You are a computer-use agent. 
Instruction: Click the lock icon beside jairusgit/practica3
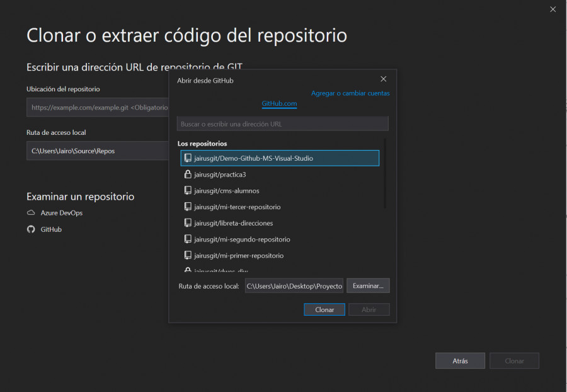click(x=188, y=175)
